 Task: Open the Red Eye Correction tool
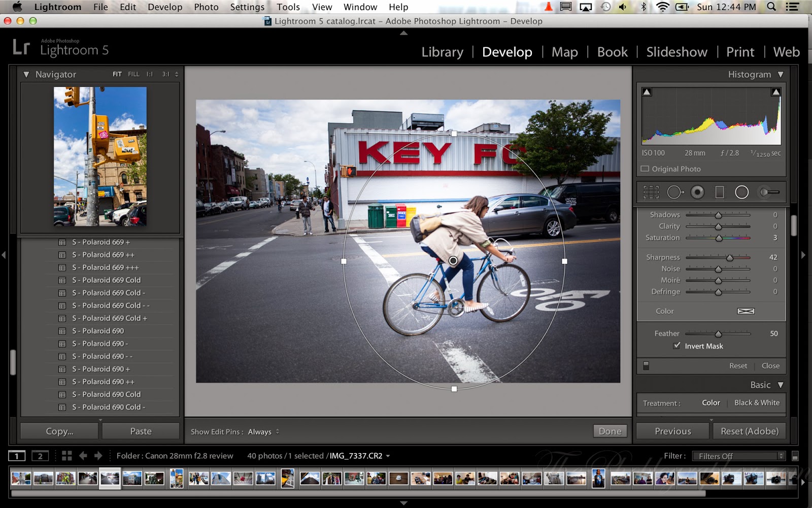click(697, 192)
